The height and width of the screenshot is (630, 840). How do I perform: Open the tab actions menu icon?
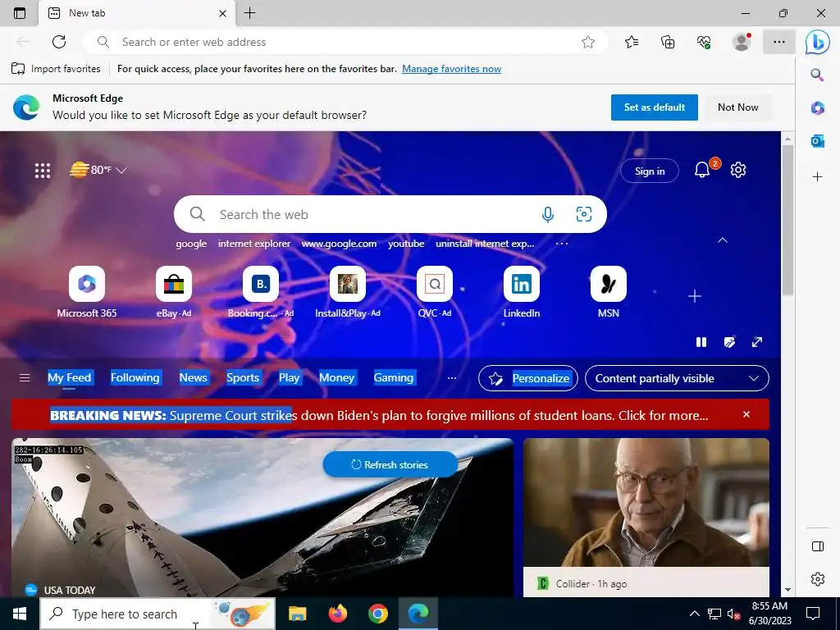coord(20,13)
